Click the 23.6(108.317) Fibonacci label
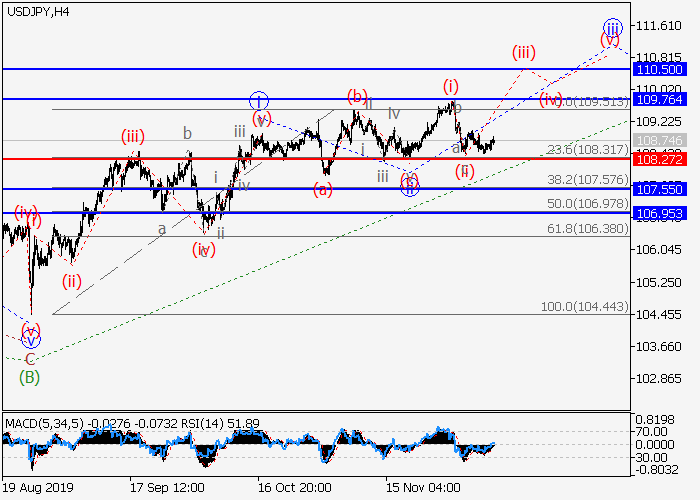The height and width of the screenshot is (500, 700). 586,150
